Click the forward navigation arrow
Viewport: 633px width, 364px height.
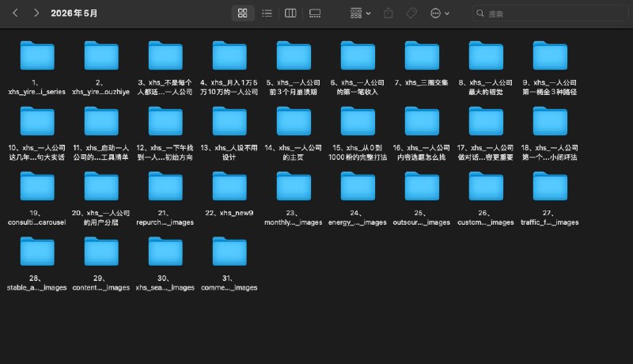[x=36, y=13]
